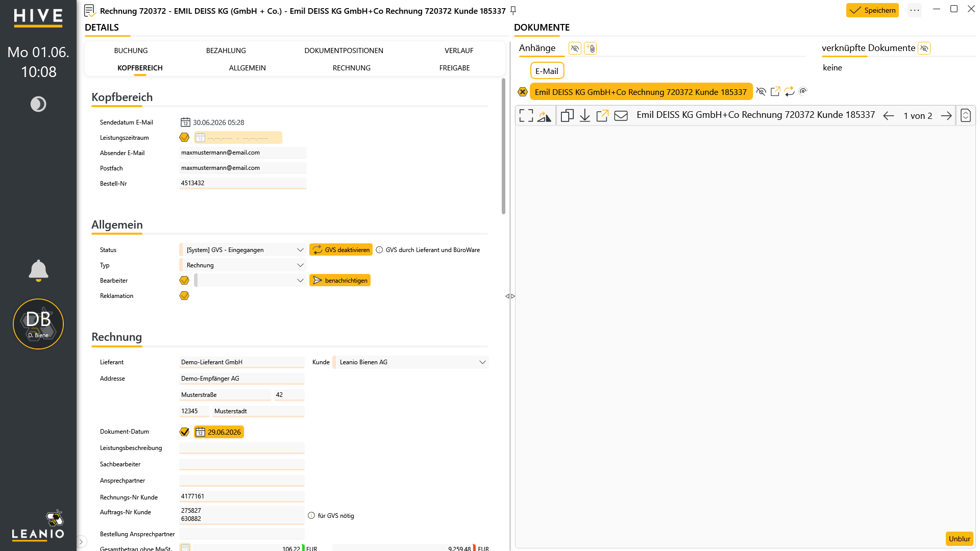Click the OCR target icon beside attachment
Image resolution: width=980 pixels, height=551 pixels.
(803, 91)
